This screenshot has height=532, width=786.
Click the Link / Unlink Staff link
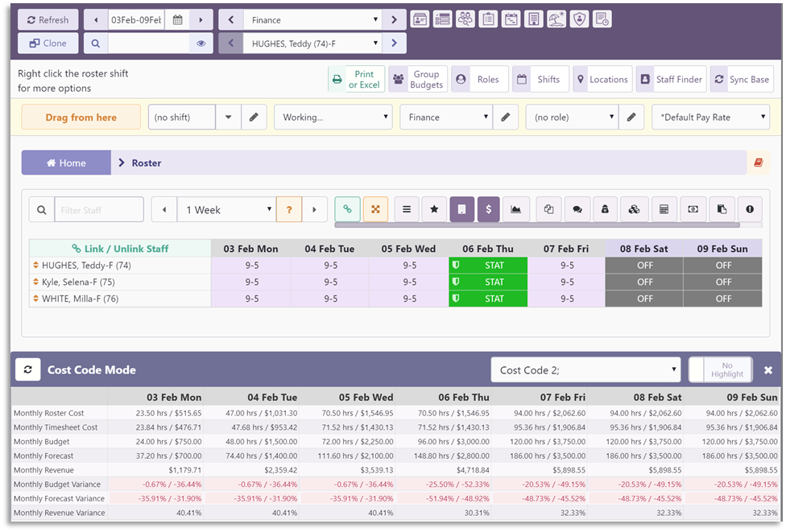(120, 249)
